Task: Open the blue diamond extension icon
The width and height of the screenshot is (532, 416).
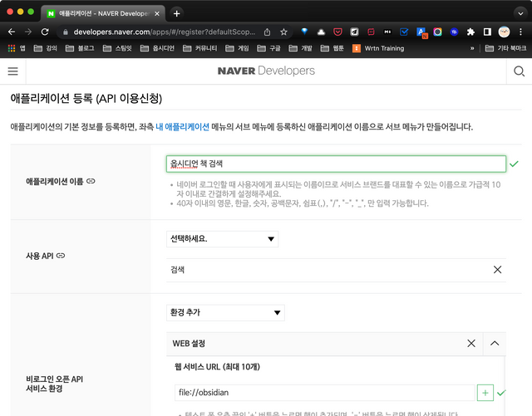Action: point(304,32)
